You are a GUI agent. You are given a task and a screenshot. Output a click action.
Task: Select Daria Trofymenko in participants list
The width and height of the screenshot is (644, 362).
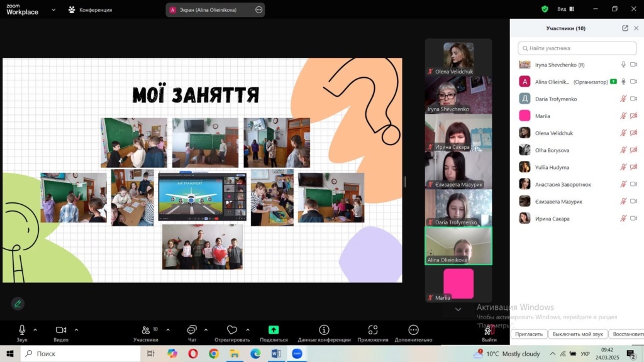point(577,99)
